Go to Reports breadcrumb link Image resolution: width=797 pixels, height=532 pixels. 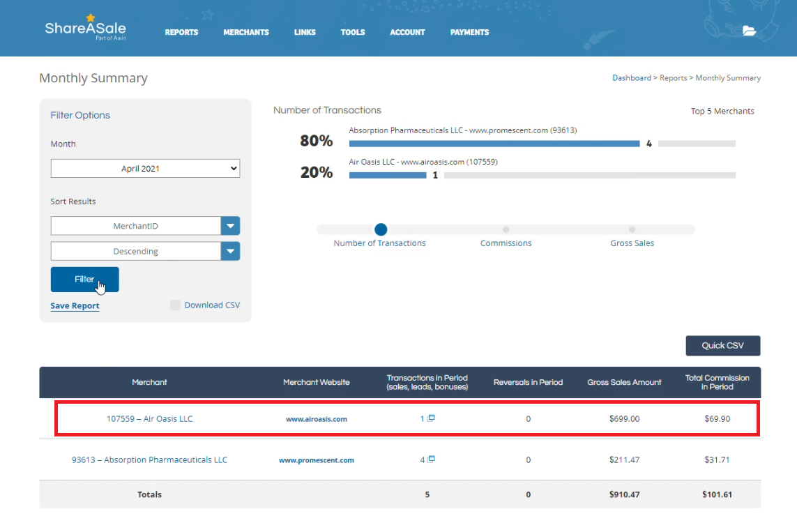coord(673,77)
